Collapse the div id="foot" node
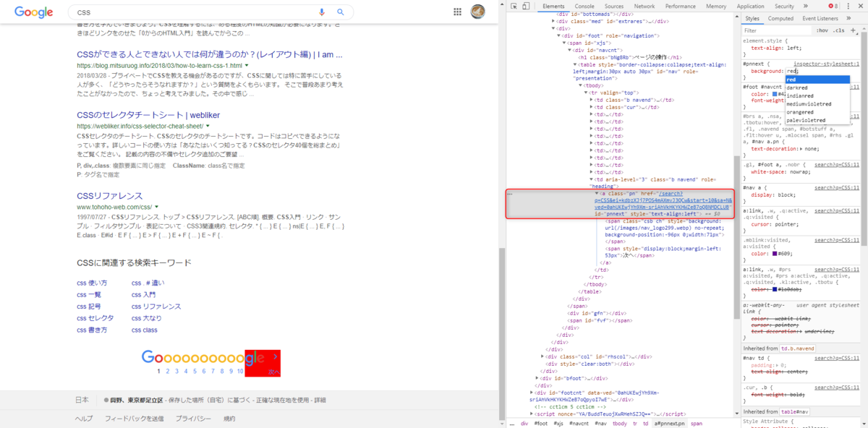The width and height of the screenshot is (868, 428). click(558, 35)
